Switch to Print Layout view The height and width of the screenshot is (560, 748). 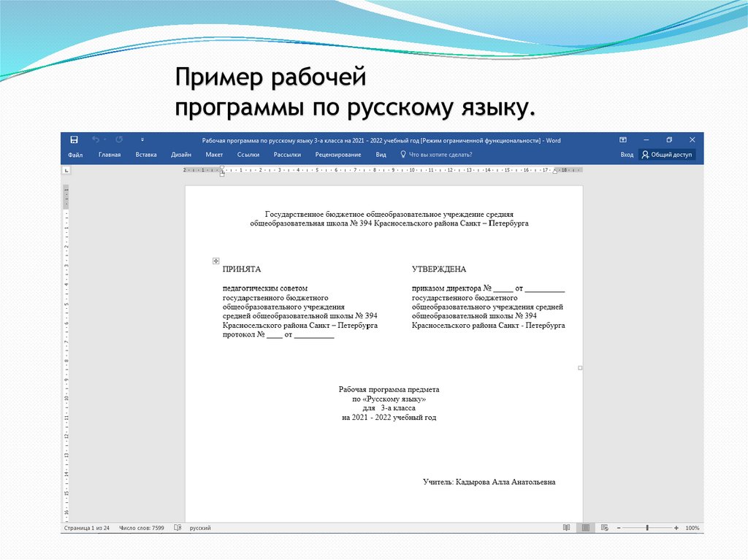point(585,528)
